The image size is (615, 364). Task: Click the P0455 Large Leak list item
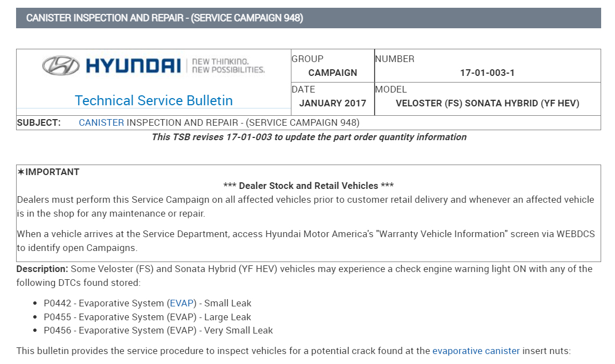click(x=147, y=317)
